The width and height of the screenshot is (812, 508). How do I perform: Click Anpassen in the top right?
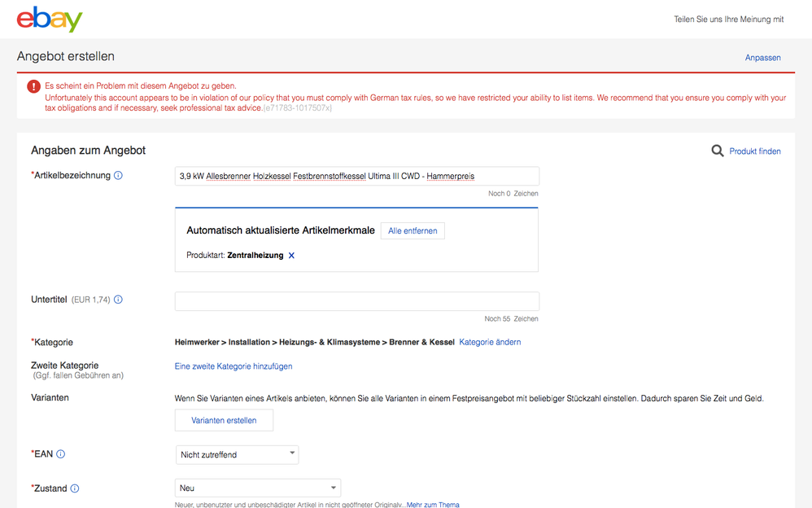[x=762, y=57]
